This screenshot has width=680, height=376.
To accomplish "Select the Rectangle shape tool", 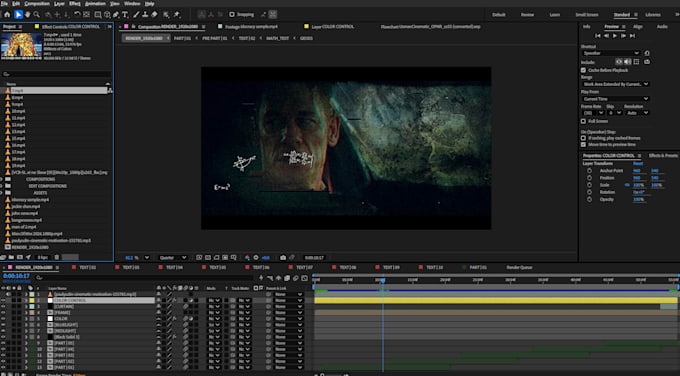I will point(98,15).
